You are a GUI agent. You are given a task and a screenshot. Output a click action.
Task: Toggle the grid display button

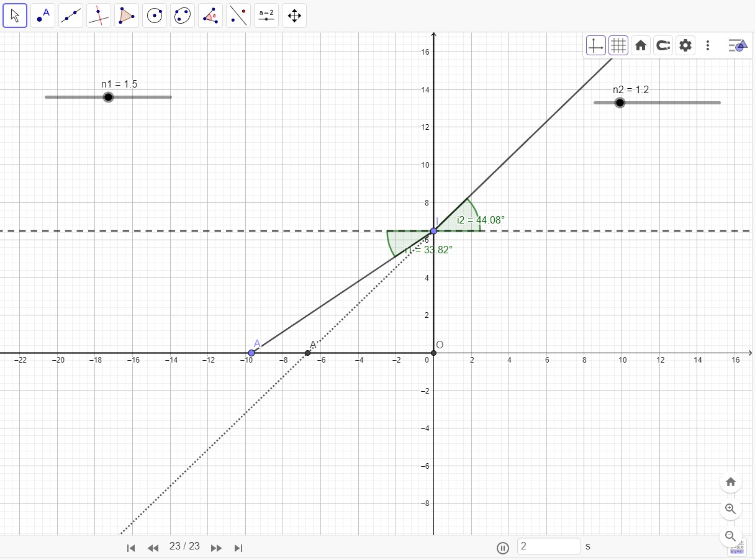click(618, 45)
